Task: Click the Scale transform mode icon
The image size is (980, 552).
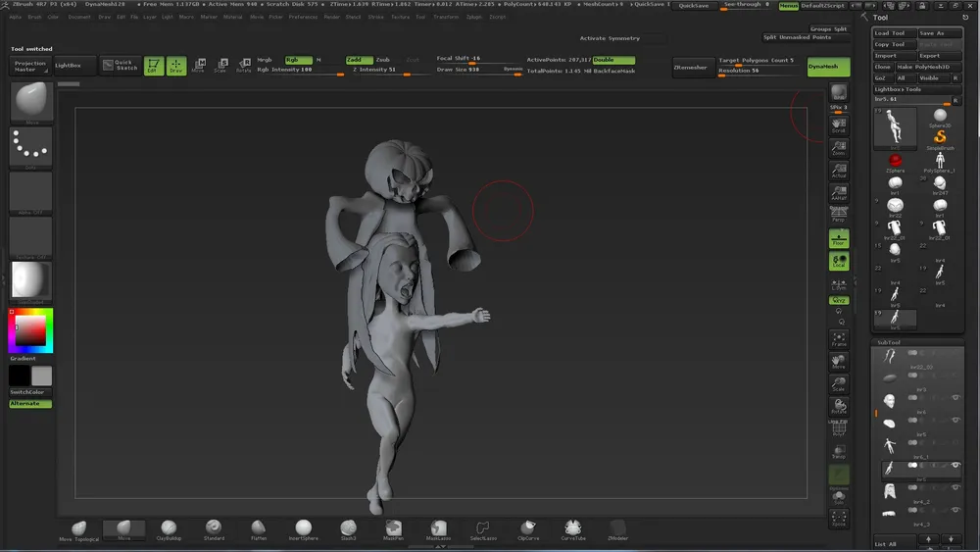Action: [x=221, y=66]
